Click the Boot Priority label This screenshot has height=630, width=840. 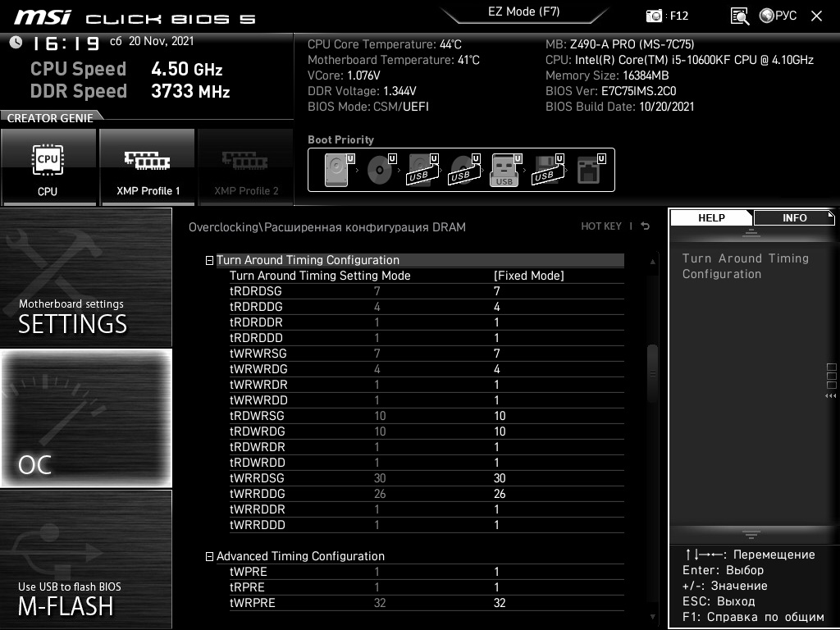point(340,139)
